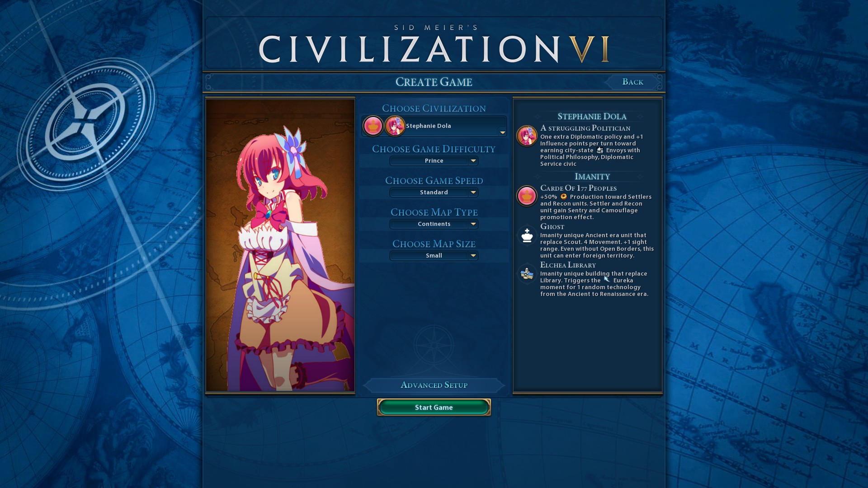Open the Continents map type dropdown

[434, 224]
